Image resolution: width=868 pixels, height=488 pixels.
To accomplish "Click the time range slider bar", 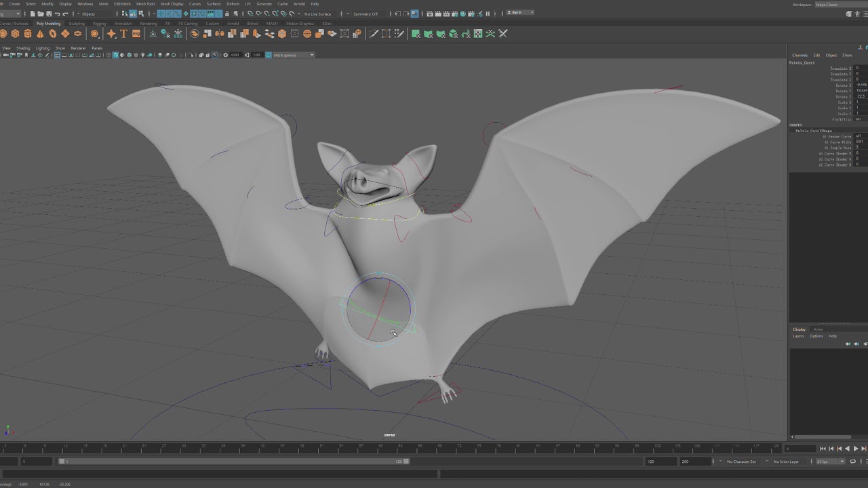I will point(234,462).
